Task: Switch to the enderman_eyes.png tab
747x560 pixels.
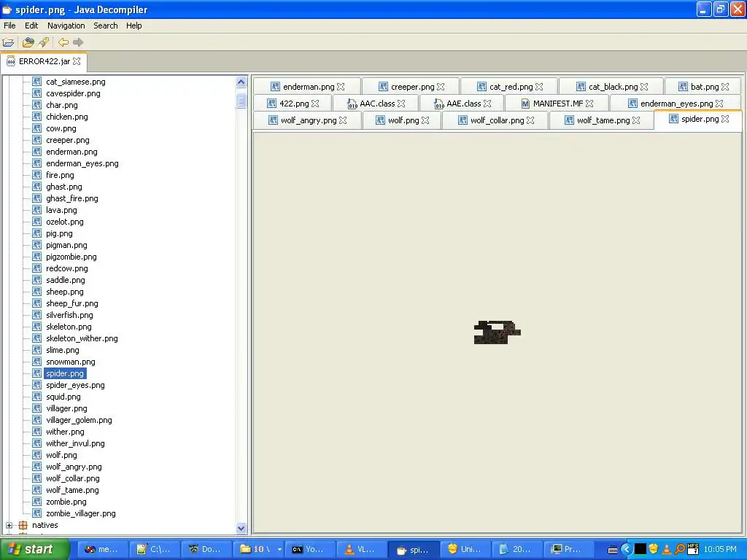Action: pos(676,104)
